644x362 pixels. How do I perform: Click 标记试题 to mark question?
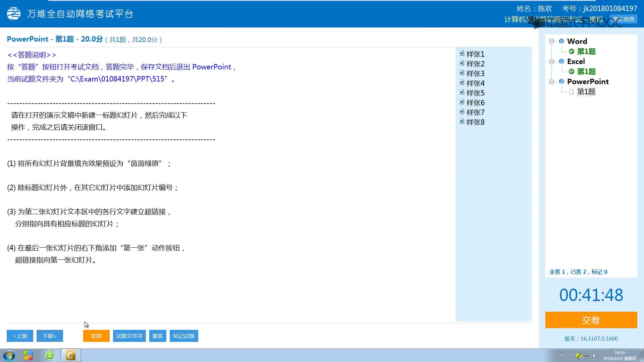(183, 336)
